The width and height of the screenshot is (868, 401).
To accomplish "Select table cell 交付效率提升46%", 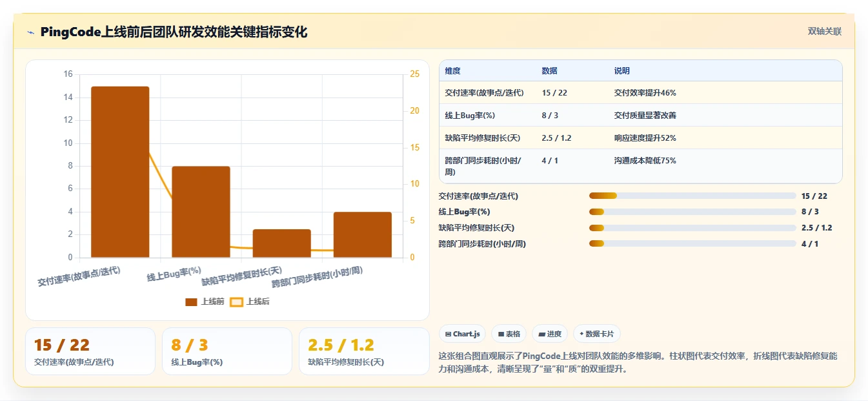I will point(645,92).
